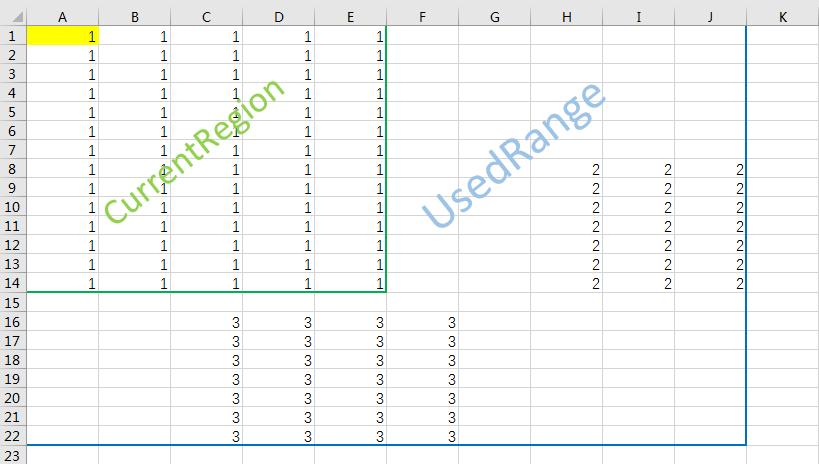Select column I header
This screenshot has height=464, width=819.
click(x=639, y=17)
